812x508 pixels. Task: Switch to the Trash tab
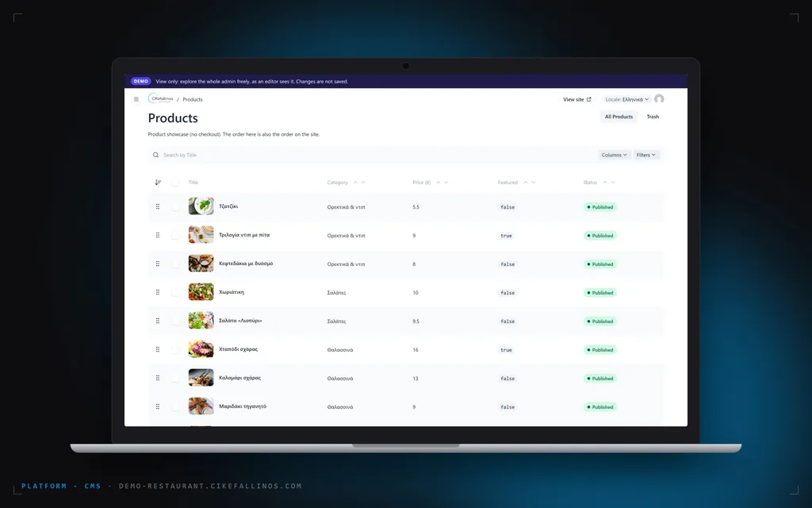point(653,117)
